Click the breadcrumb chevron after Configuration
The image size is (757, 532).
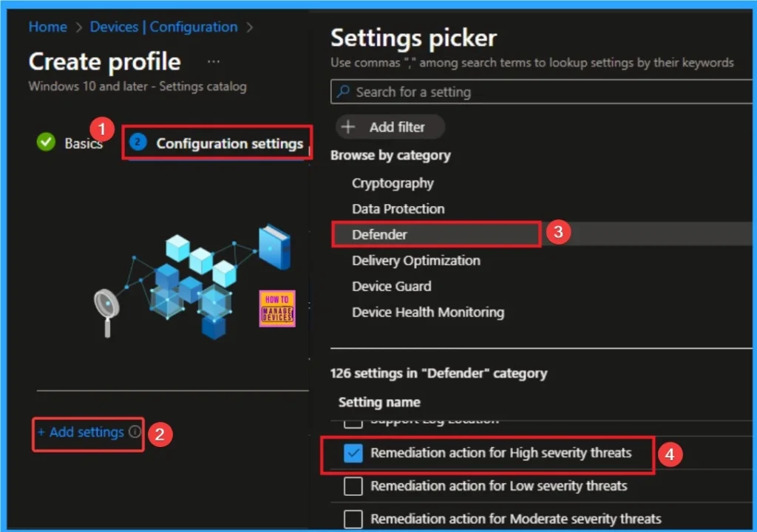click(x=251, y=27)
